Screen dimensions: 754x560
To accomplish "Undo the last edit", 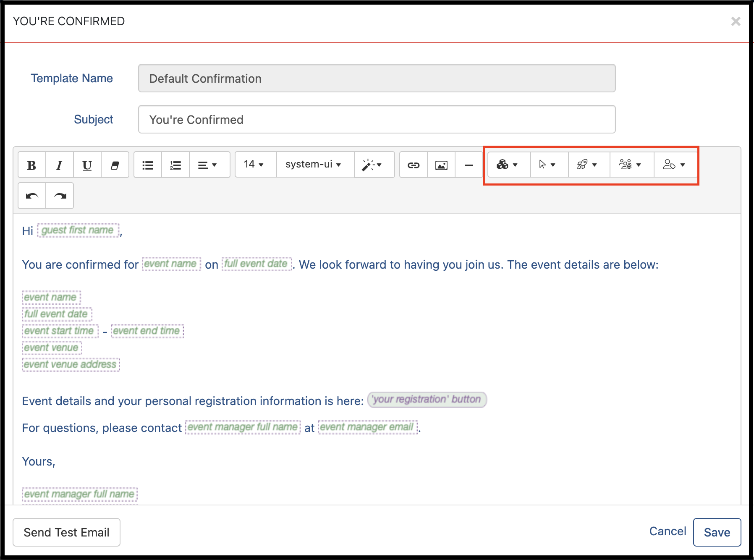I will point(32,196).
